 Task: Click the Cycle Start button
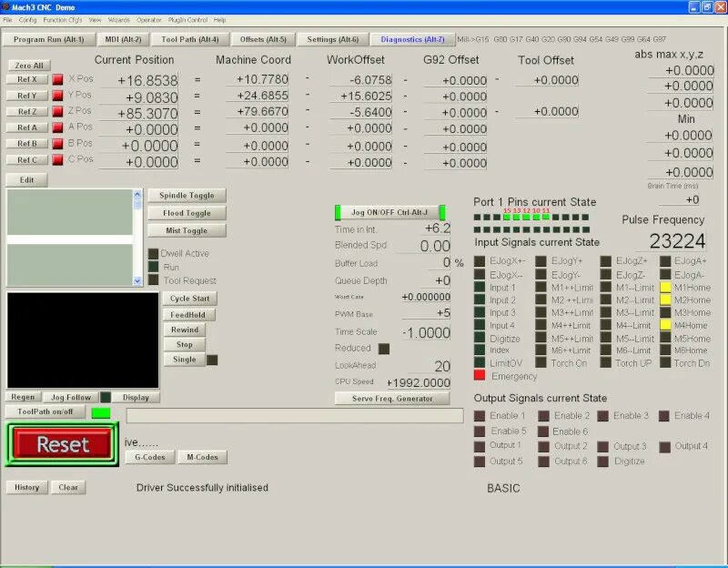[x=189, y=299]
